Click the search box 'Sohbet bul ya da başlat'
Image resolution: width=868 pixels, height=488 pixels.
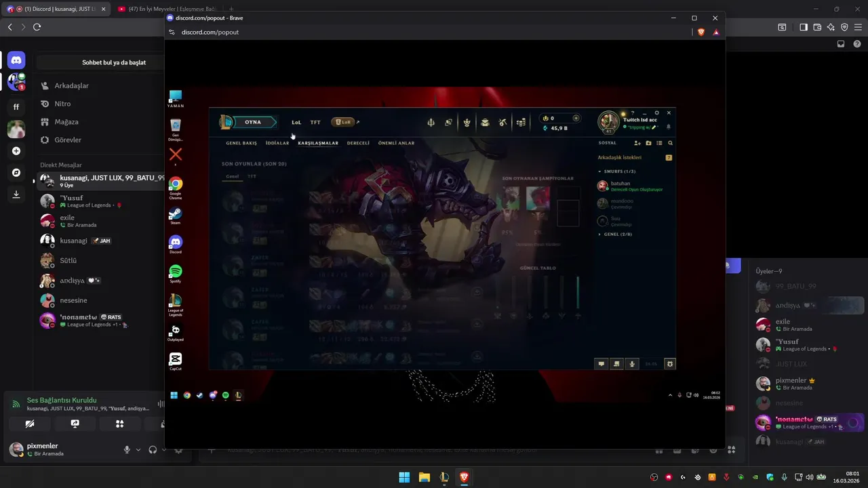pyautogui.click(x=100, y=62)
